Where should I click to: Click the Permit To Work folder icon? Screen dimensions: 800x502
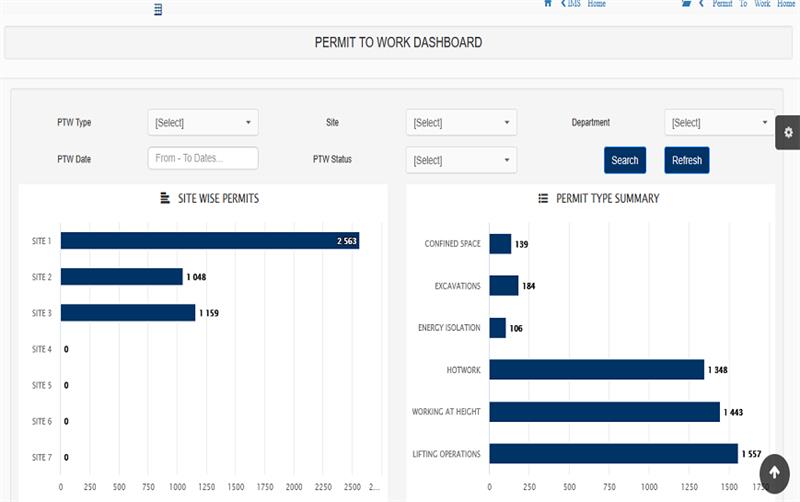tap(686, 3)
